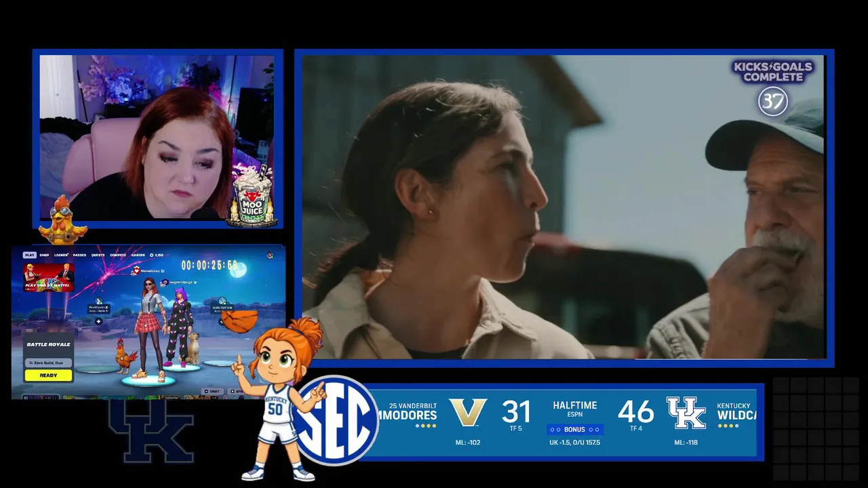Open the Play Uno by Mattel banner
Image resolution: width=868 pixels, height=488 pixels.
[49, 278]
